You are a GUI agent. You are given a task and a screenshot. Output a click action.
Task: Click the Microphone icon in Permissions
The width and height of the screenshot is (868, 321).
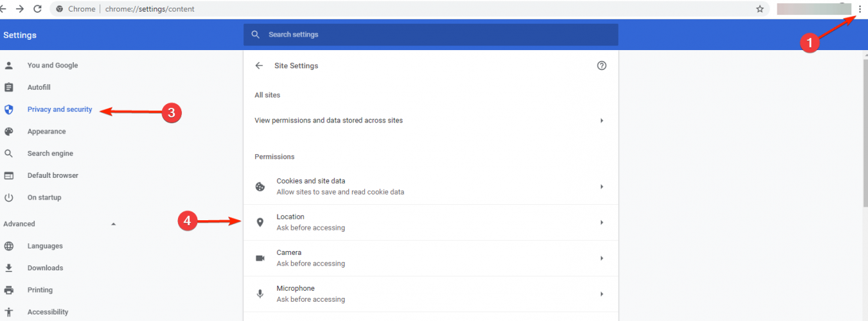point(260,294)
